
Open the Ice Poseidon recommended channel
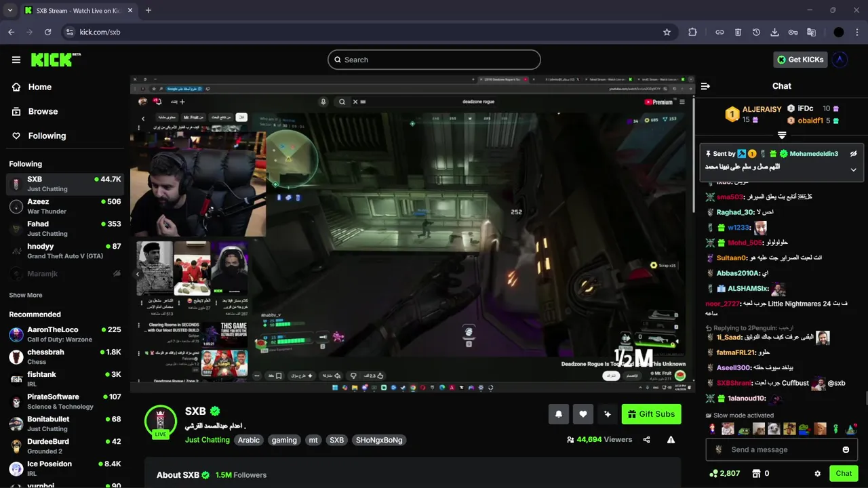(65, 468)
